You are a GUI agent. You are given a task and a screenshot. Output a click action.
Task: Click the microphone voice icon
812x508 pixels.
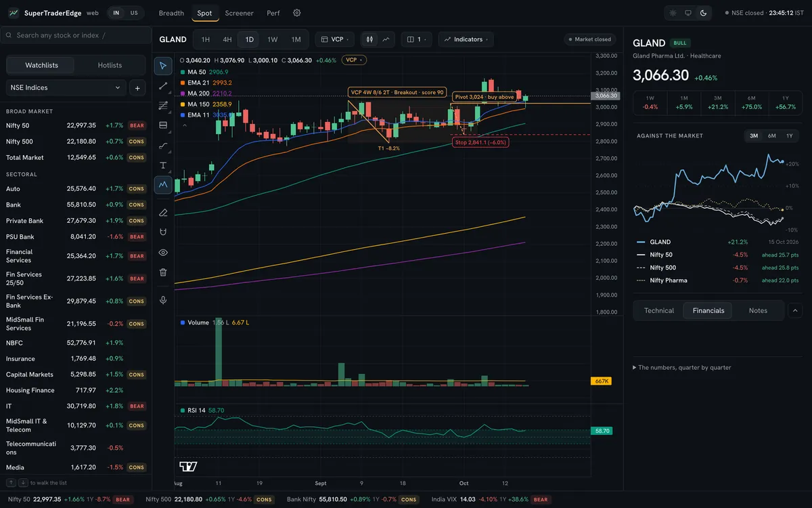pos(163,300)
